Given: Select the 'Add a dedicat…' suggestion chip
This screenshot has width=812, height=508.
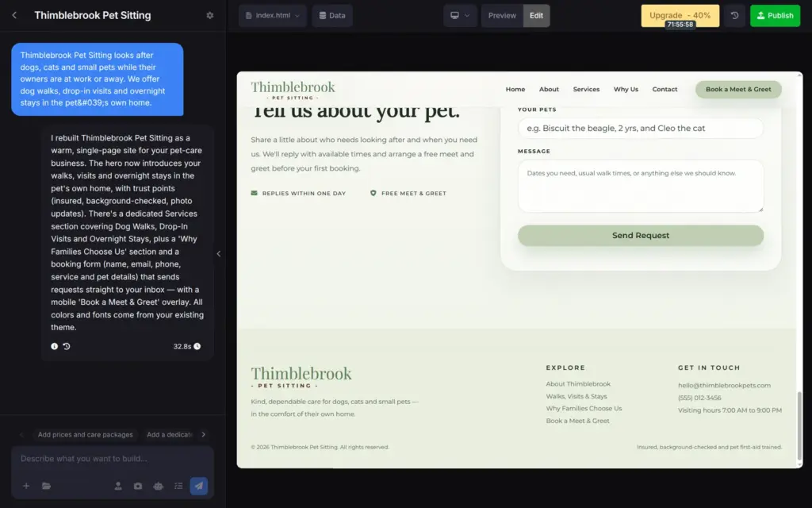Looking at the screenshot, I should [170, 434].
